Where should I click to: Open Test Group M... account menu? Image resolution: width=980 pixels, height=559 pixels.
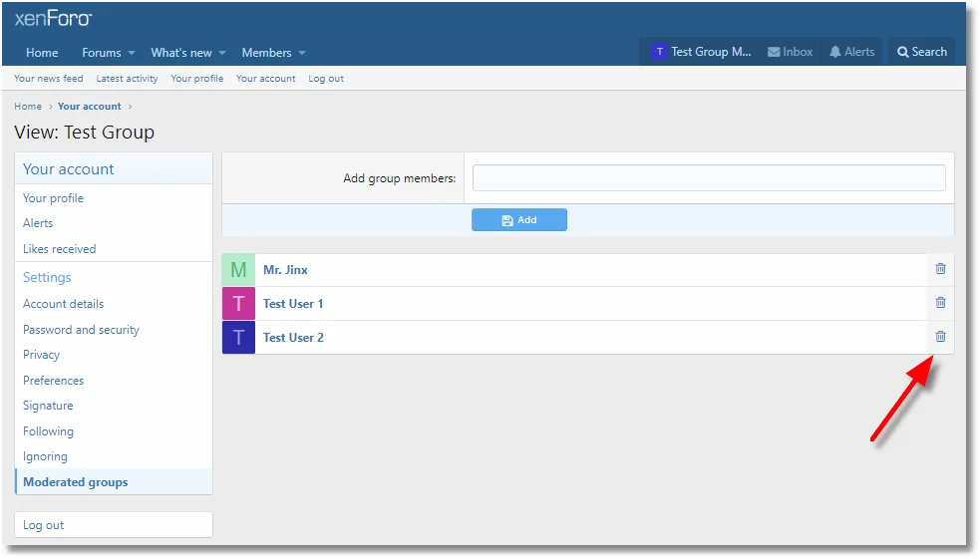coord(701,52)
